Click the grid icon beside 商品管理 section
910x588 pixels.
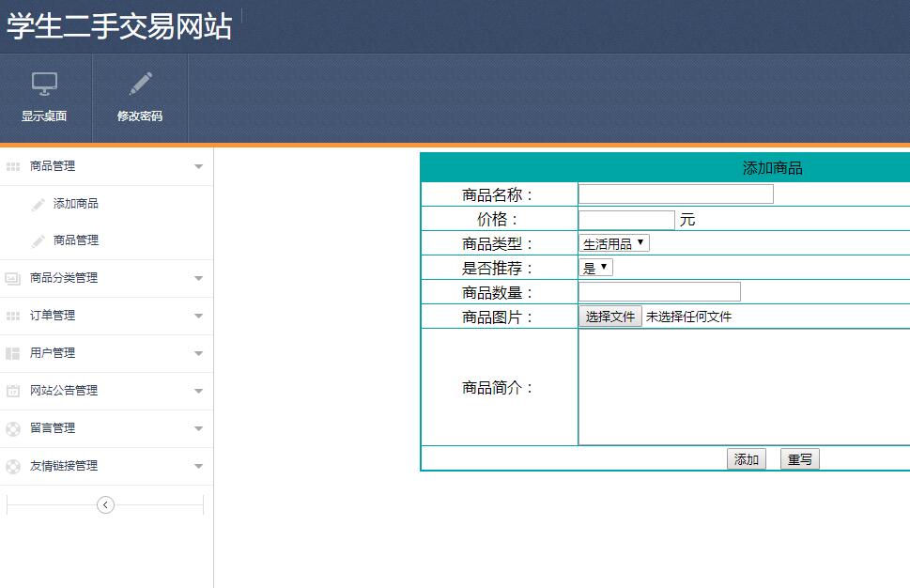point(13,166)
